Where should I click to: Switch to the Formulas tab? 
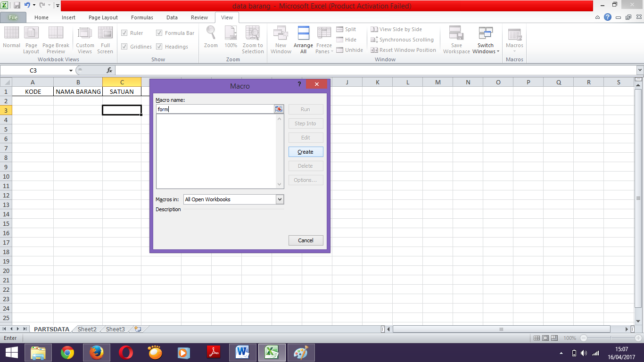pyautogui.click(x=142, y=17)
